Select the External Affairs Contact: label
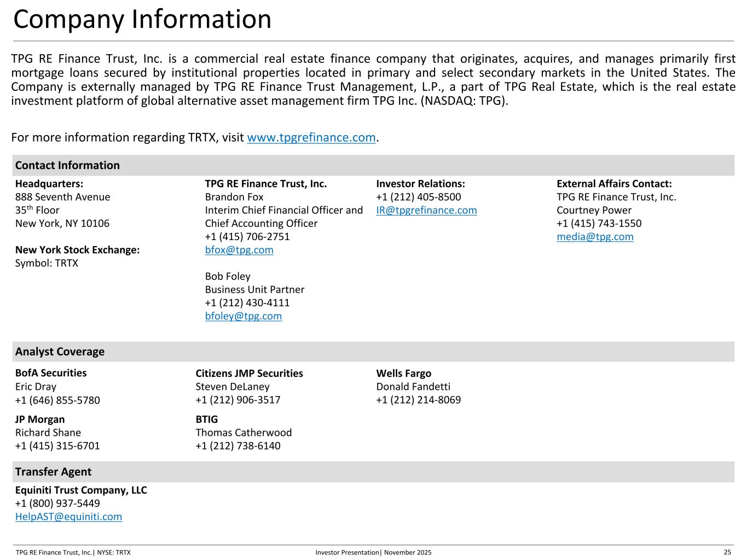Screen dimensions: 747x560 (x=614, y=184)
